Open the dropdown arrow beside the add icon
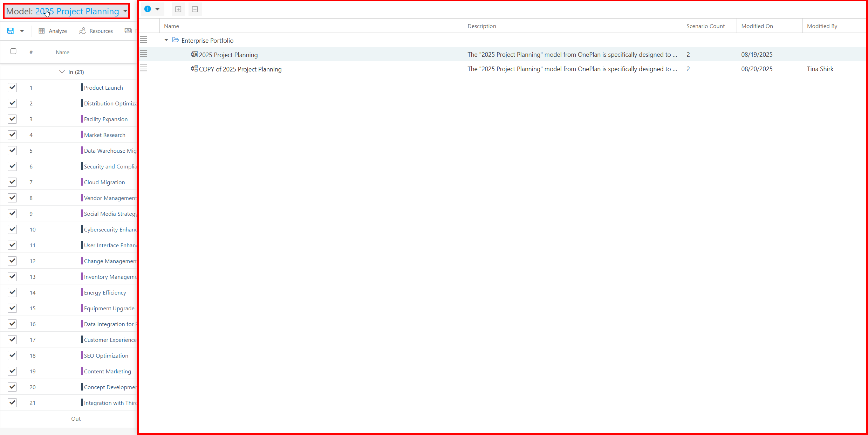 (158, 9)
